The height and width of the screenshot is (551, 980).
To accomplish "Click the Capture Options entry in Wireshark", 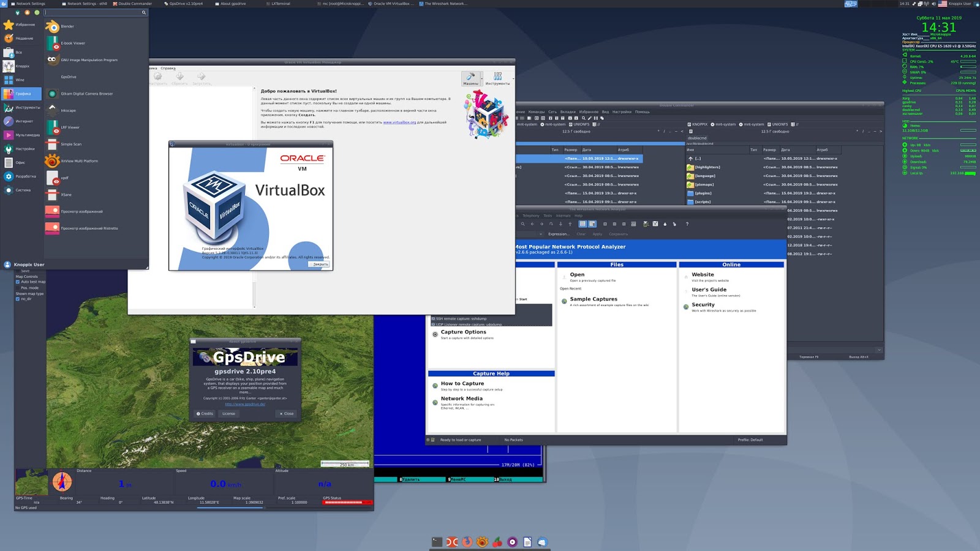I will click(463, 332).
